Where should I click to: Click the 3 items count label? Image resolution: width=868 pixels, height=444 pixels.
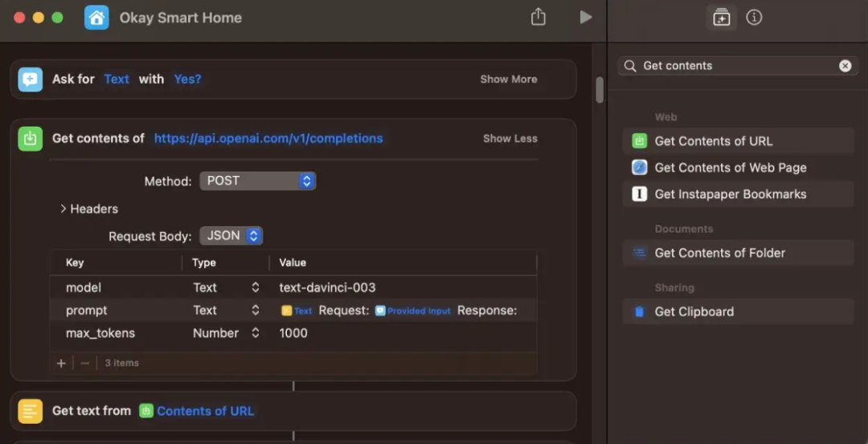pos(122,363)
